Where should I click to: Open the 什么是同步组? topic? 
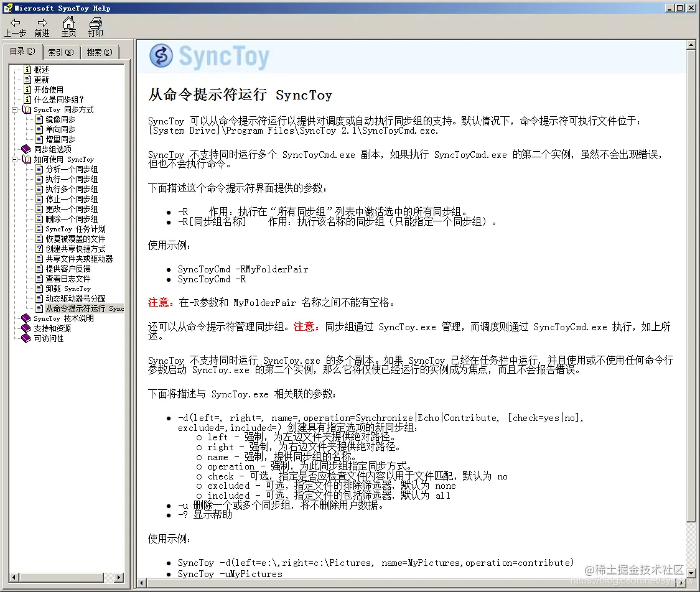coord(58,99)
